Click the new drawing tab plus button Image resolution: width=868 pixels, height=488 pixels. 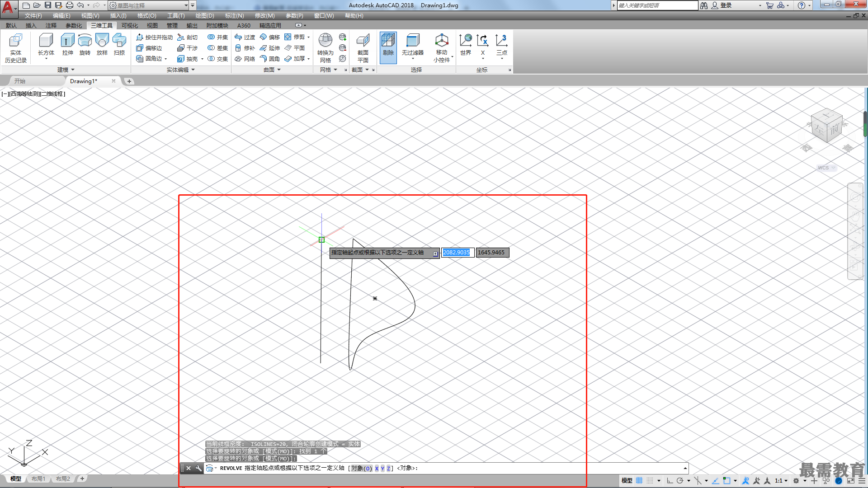[x=129, y=81]
